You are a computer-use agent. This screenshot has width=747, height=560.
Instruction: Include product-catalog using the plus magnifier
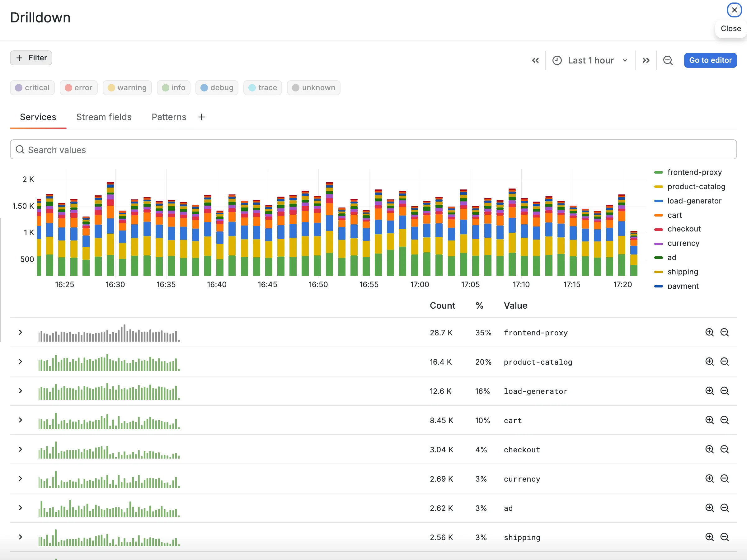click(709, 362)
